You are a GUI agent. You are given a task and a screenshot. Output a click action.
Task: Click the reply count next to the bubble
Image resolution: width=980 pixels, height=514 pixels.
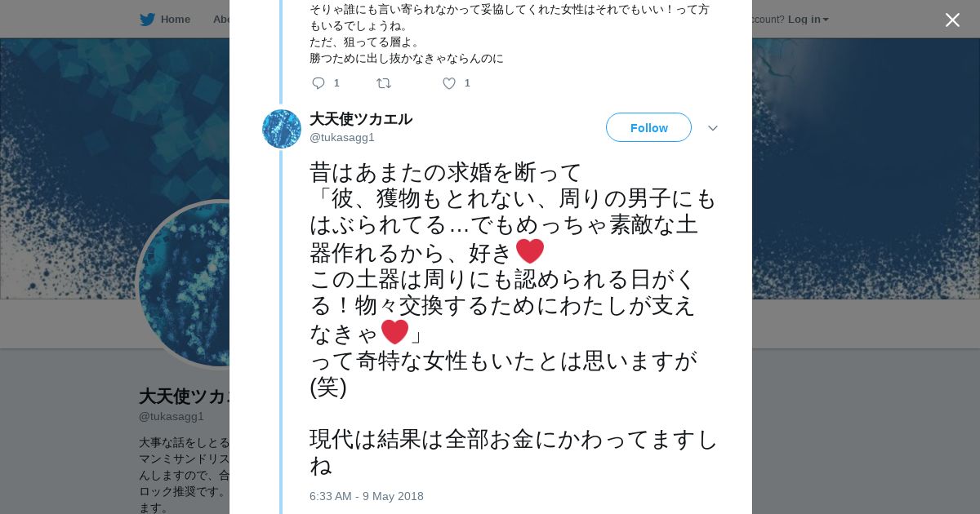(x=336, y=83)
